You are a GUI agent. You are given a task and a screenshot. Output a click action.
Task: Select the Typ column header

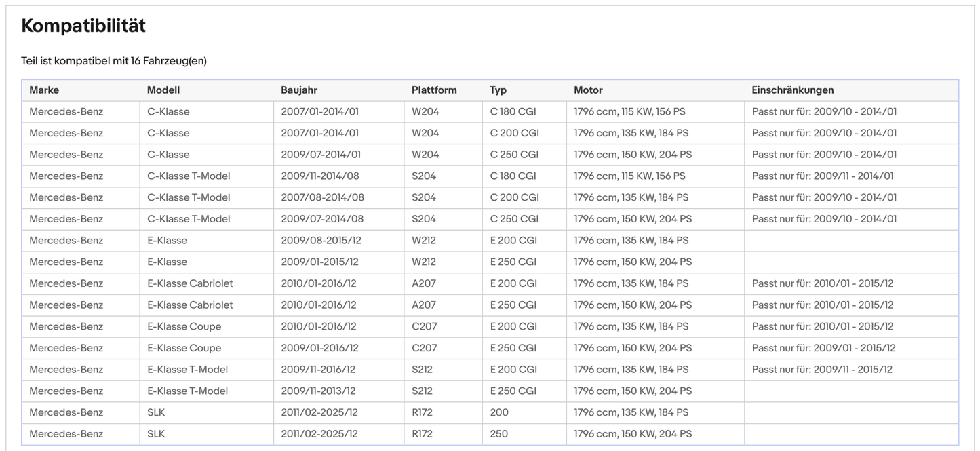point(498,90)
